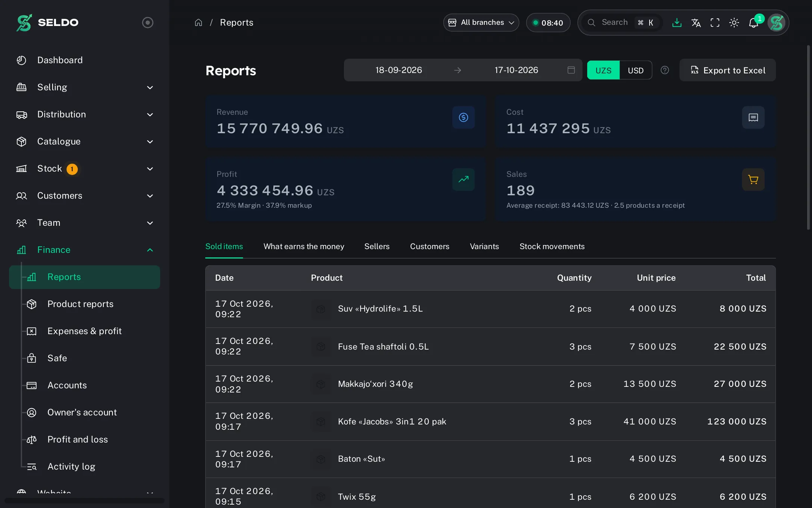Click the home breadcrumb icon
This screenshot has width=812, height=508.
click(x=198, y=23)
